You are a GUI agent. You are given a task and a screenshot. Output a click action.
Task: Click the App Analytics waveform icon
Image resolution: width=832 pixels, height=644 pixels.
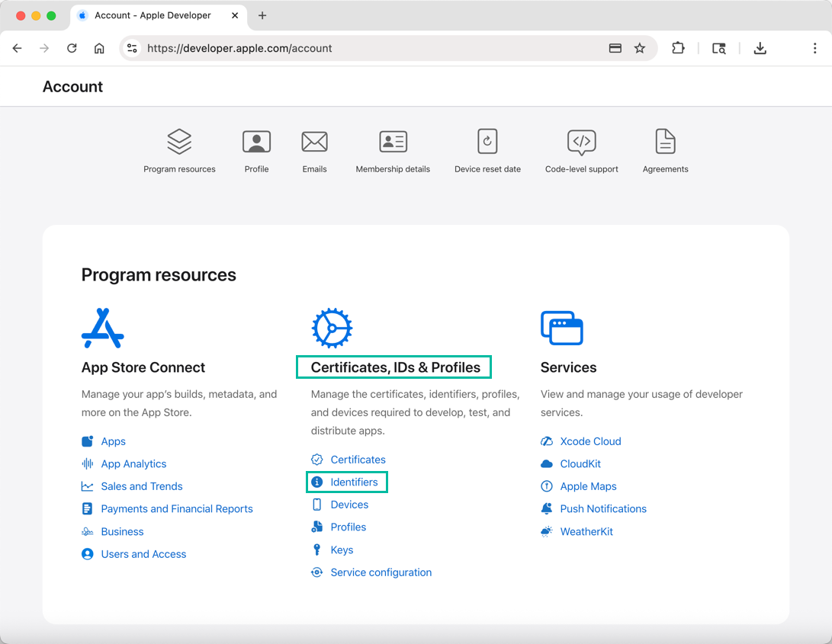tap(88, 463)
